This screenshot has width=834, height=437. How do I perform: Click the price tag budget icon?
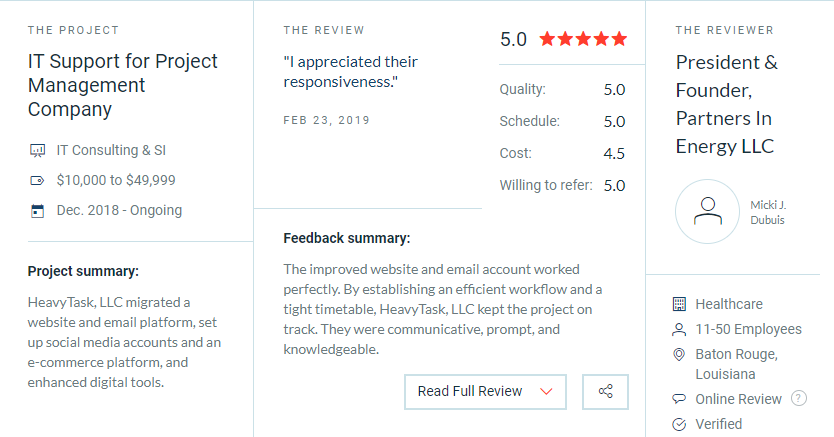(37, 181)
